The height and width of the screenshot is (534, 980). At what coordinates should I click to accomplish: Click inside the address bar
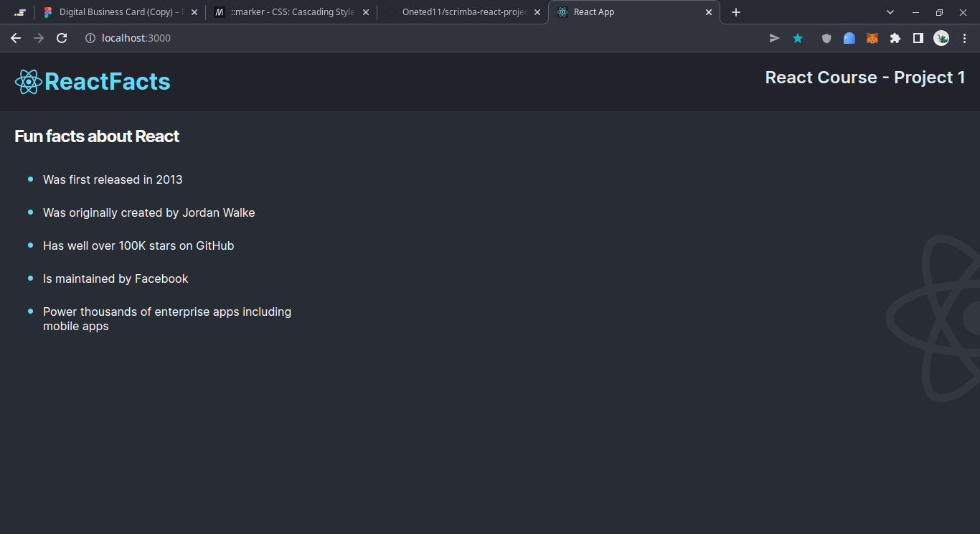point(287,38)
